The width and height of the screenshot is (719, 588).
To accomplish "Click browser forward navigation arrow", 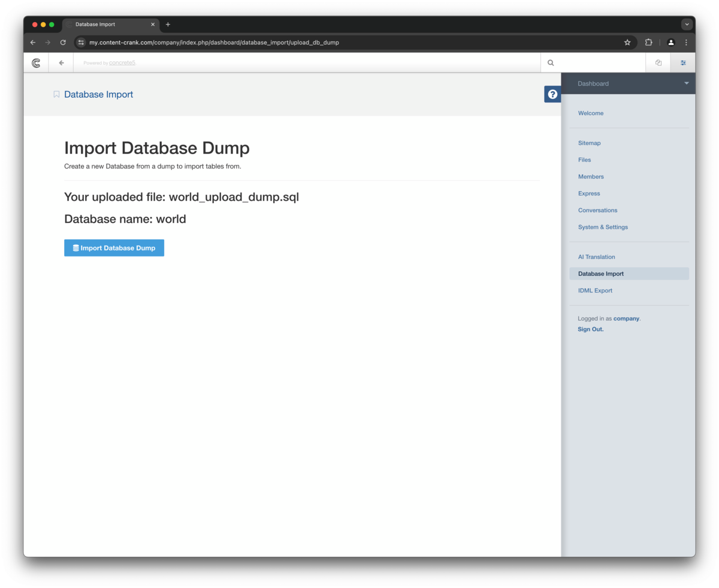I will coord(48,43).
